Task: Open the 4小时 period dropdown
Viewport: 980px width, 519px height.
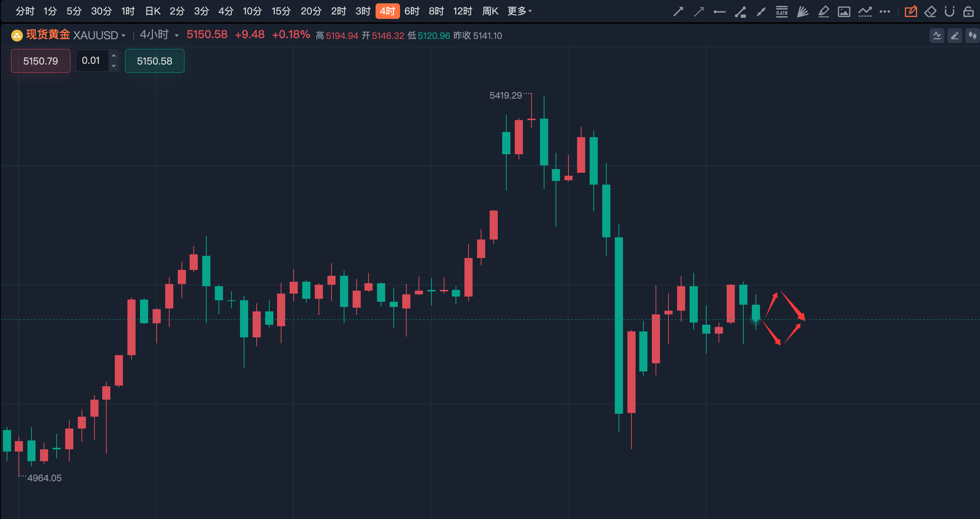Action: [177, 36]
